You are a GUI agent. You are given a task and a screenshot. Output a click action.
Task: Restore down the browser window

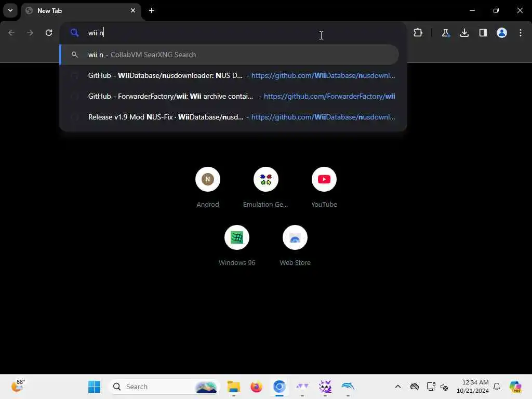[x=496, y=10]
